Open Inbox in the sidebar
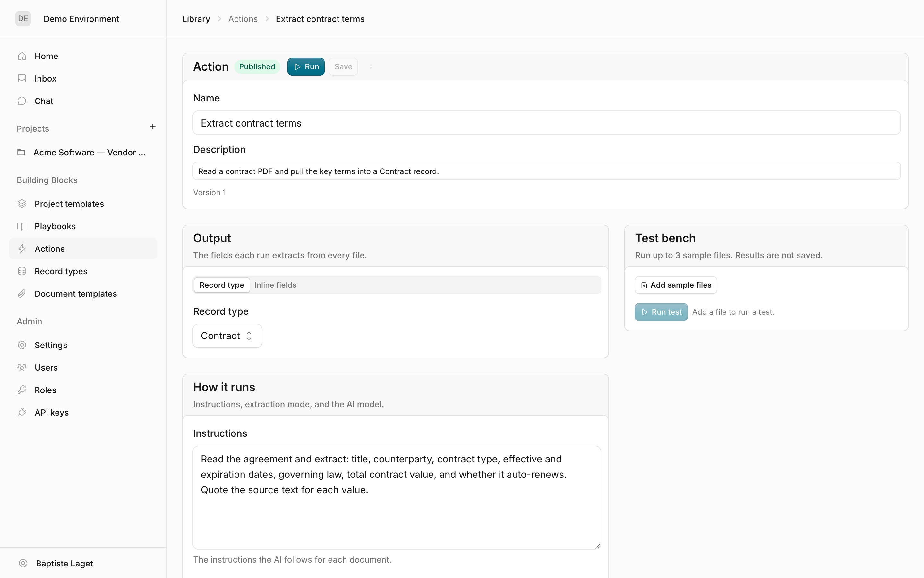The width and height of the screenshot is (924, 578). click(x=83, y=78)
